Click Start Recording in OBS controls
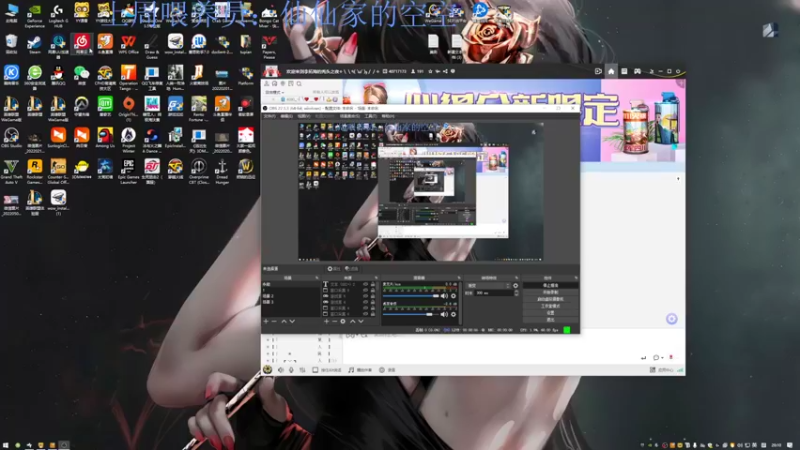 tap(551, 292)
